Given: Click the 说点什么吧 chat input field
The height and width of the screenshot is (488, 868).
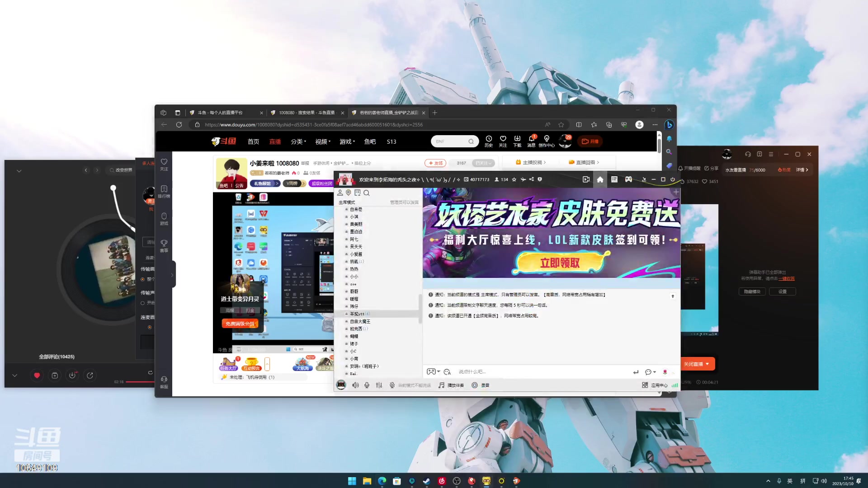Looking at the screenshot, I should point(542,371).
